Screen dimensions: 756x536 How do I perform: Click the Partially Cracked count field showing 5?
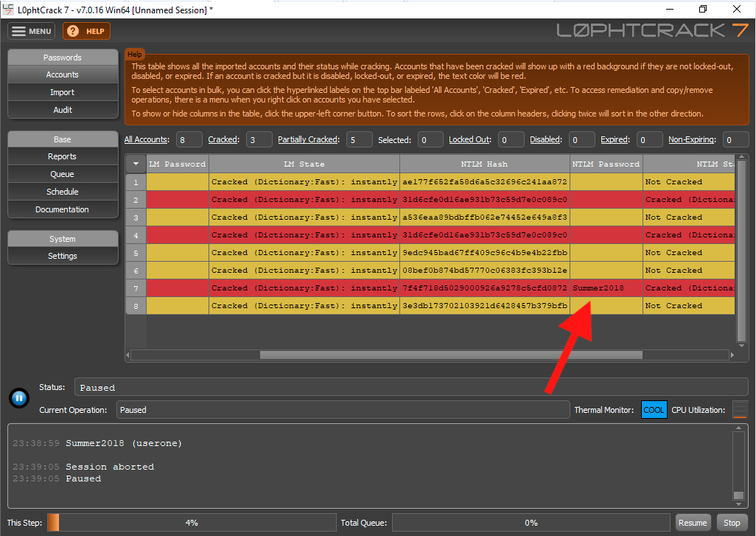click(x=360, y=140)
